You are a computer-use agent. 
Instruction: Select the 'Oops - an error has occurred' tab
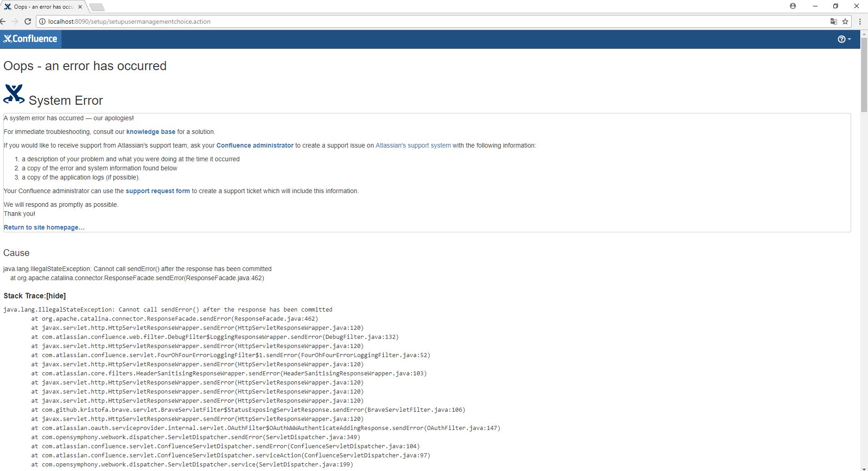pos(43,7)
